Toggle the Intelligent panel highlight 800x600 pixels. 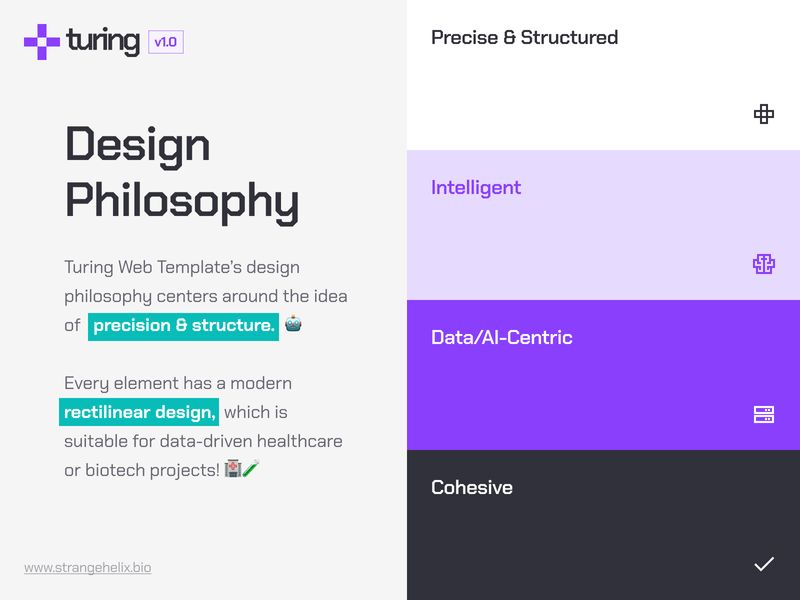click(x=600, y=222)
